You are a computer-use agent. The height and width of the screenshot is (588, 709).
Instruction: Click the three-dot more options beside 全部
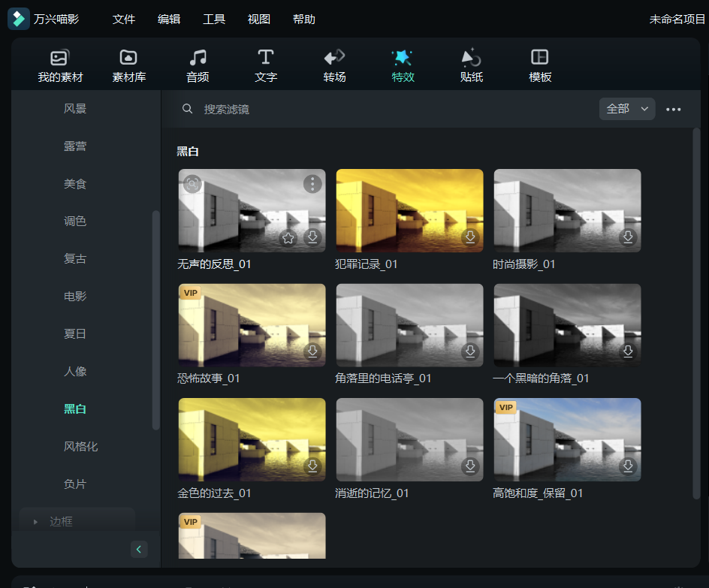pyautogui.click(x=674, y=110)
